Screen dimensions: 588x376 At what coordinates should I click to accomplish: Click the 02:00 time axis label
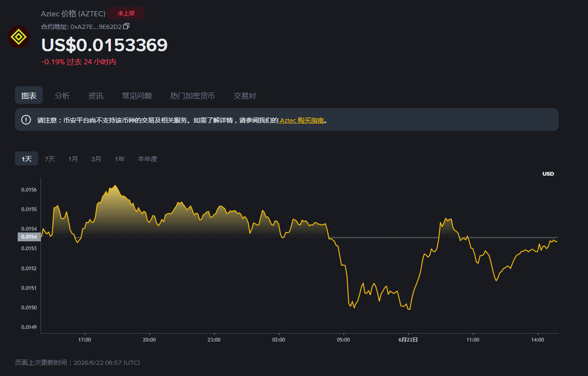pyautogui.click(x=279, y=340)
